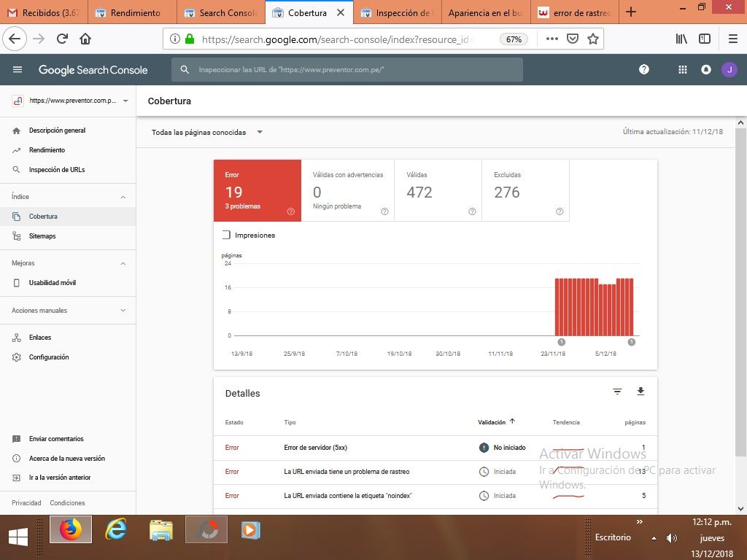747x560 pixels.
Task: Open the Firefox application menu
Action: tap(733, 39)
